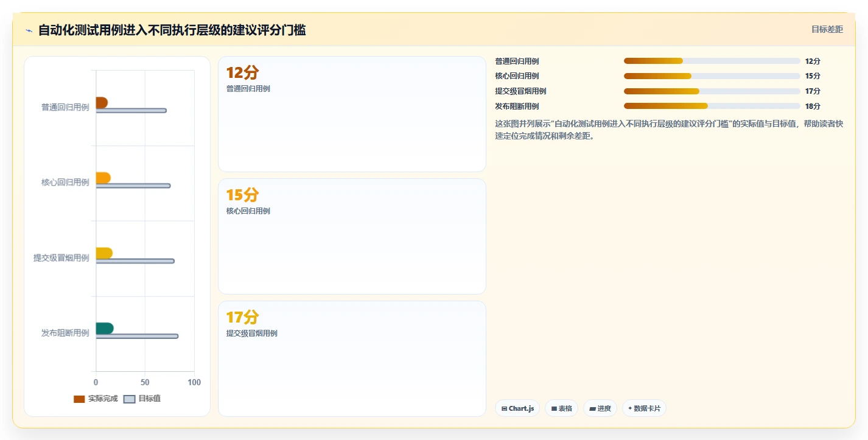Select the target bar for 发布阻断用例
The width and height of the screenshot is (868, 440).
(137, 336)
